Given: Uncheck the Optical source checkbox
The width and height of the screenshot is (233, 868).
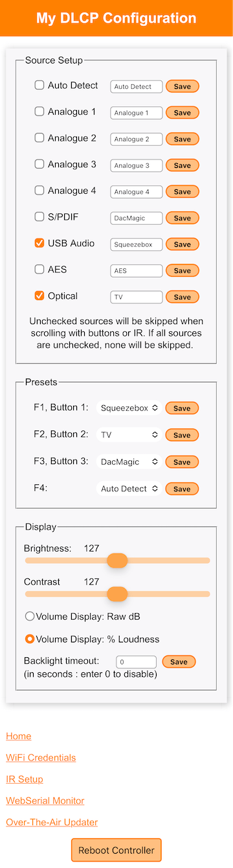Looking at the screenshot, I should [39, 296].
